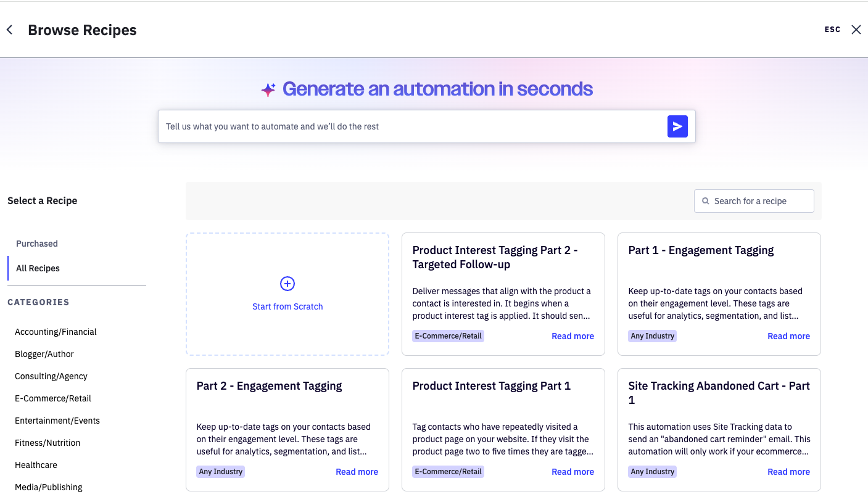Close Browse Recipes with the X icon
The height and width of the screenshot is (497, 868).
click(856, 29)
